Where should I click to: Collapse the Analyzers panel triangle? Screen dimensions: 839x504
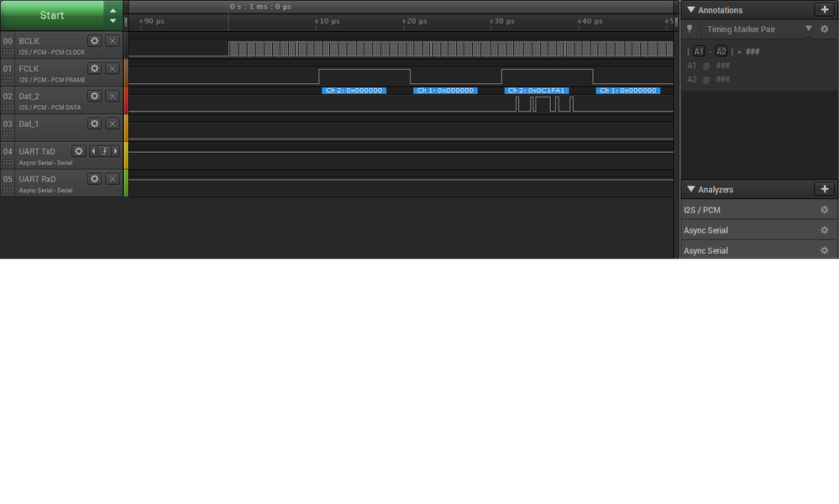tap(691, 189)
